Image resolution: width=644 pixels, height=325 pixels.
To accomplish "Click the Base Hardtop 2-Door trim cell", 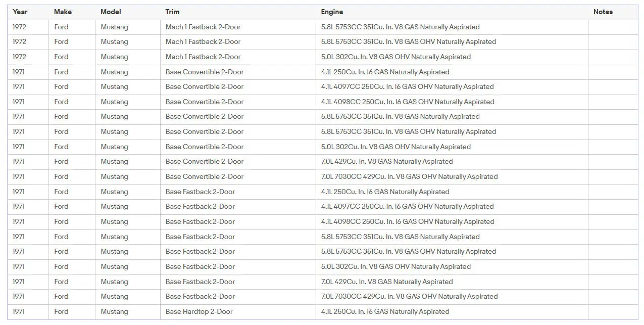I will (238, 312).
